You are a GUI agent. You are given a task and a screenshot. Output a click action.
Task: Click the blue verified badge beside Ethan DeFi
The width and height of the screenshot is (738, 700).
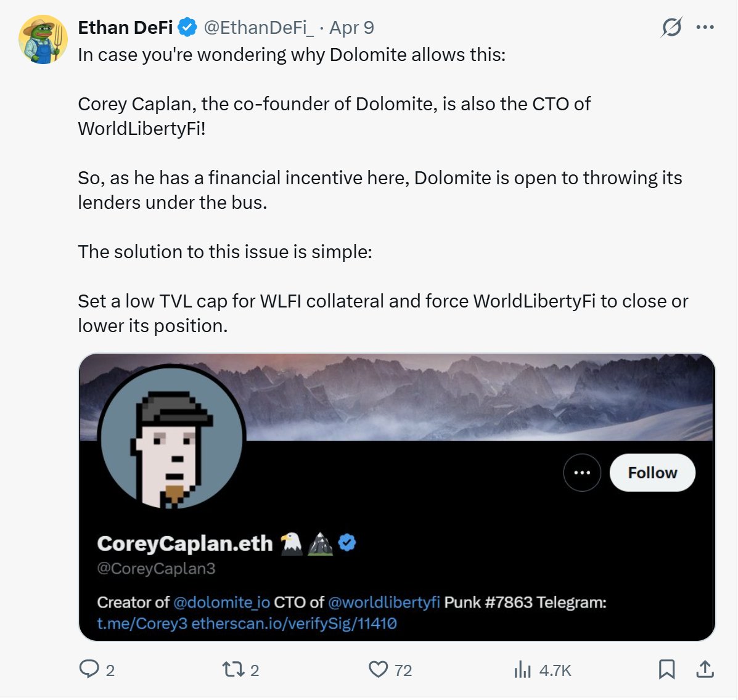pyautogui.click(x=187, y=28)
